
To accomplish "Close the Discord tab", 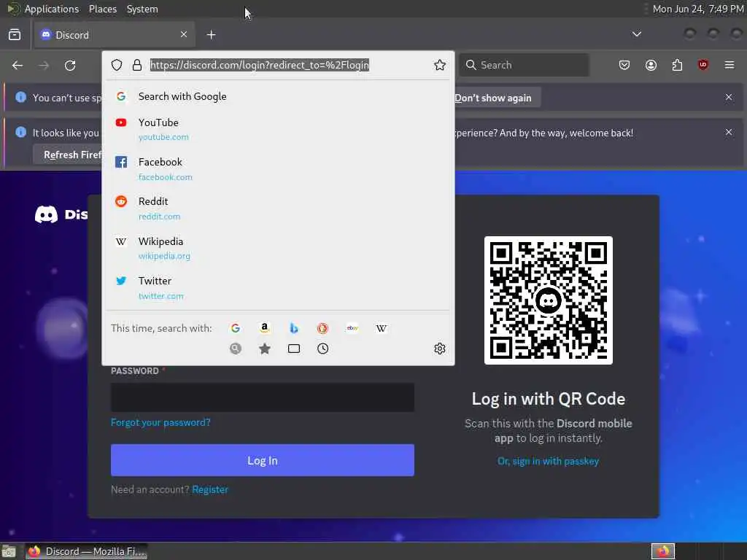I will [x=184, y=34].
